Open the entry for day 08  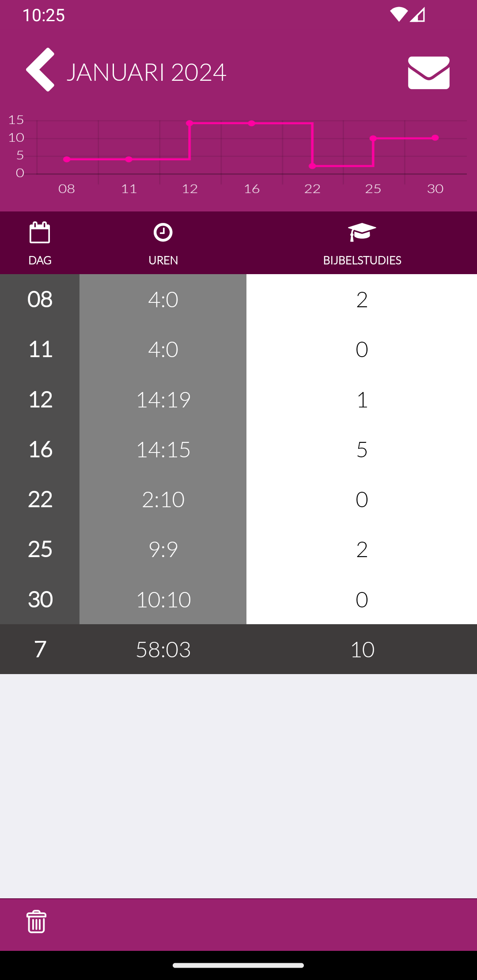point(40,299)
